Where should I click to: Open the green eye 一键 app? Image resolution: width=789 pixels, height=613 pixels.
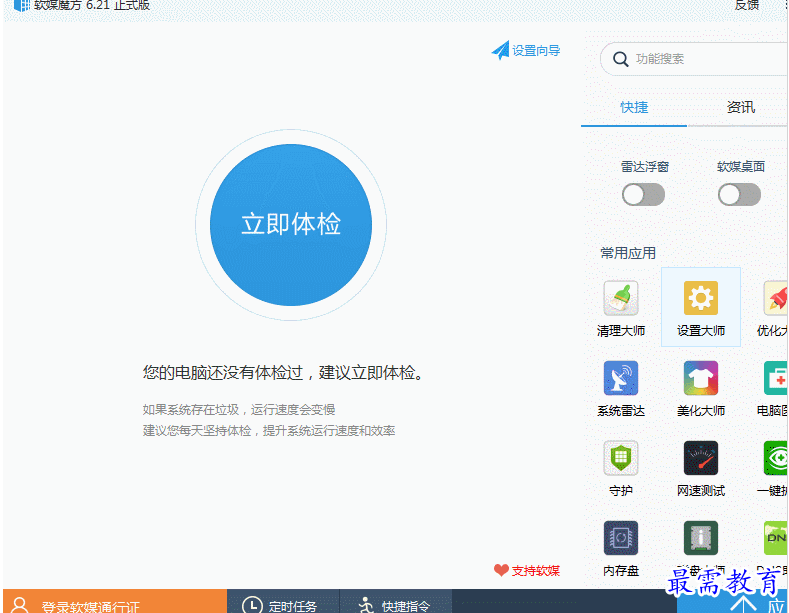click(x=776, y=458)
